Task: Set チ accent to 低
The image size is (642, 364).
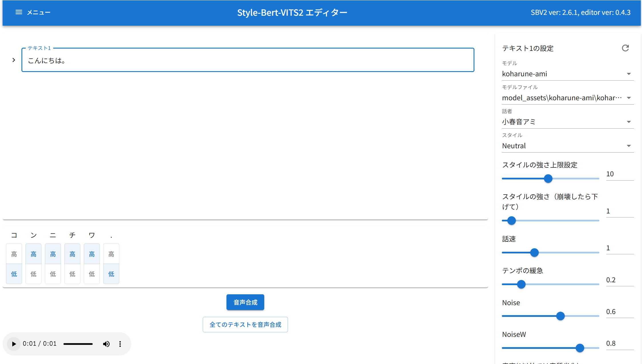Action: (x=72, y=274)
